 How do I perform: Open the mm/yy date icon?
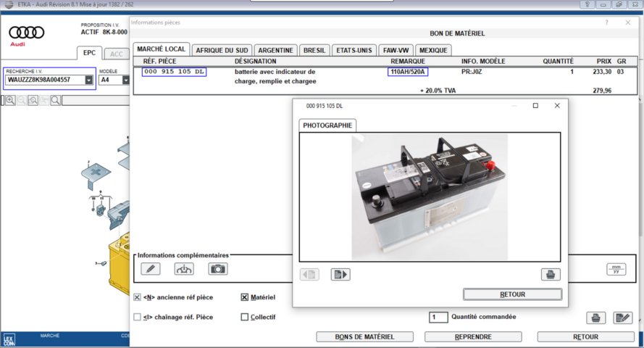pyautogui.click(x=616, y=270)
